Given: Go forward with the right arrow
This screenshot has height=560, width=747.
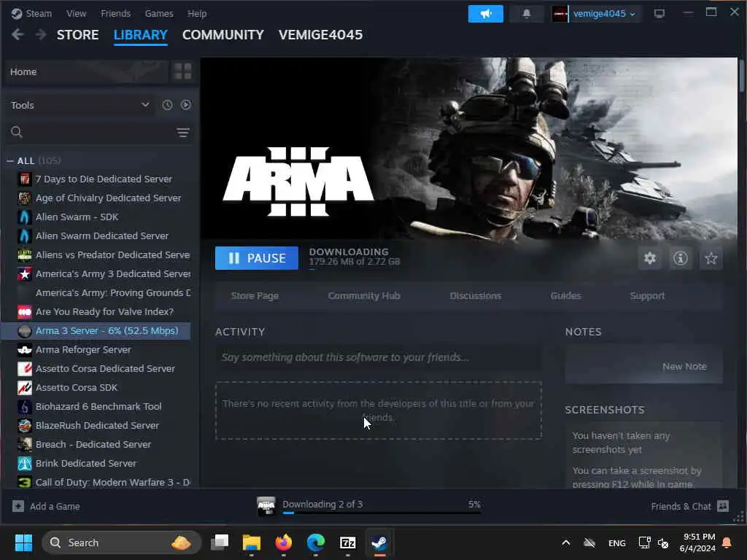Looking at the screenshot, I should tap(41, 35).
